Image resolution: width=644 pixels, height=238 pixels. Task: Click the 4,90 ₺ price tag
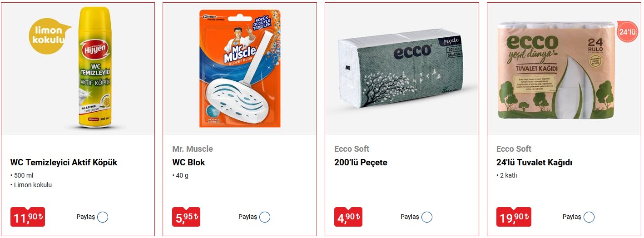pyautogui.click(x=348, y=217)
